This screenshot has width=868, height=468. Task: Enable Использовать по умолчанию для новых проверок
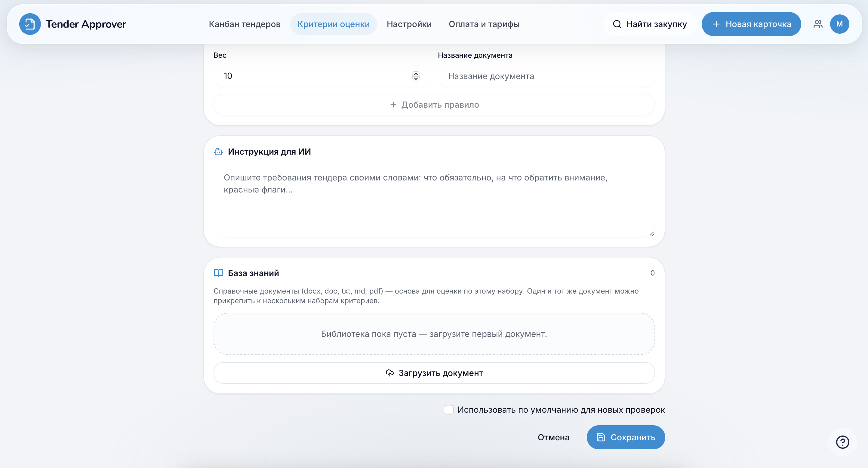(448, 410)
